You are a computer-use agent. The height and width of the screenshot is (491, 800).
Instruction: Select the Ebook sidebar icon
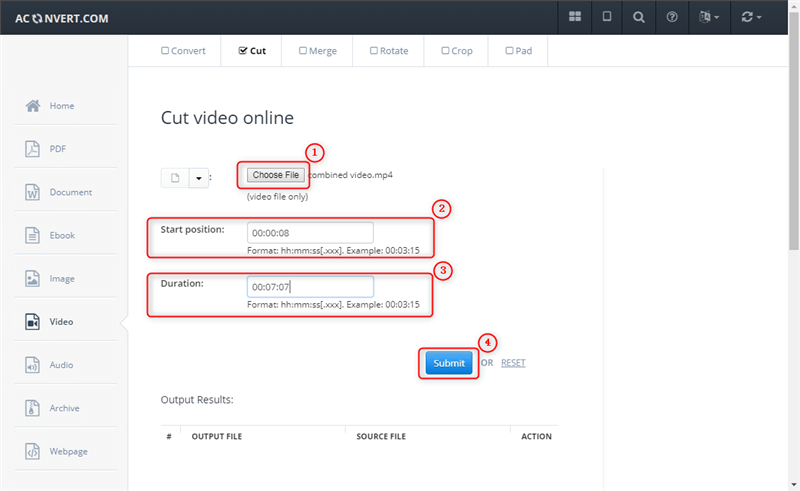33,235
